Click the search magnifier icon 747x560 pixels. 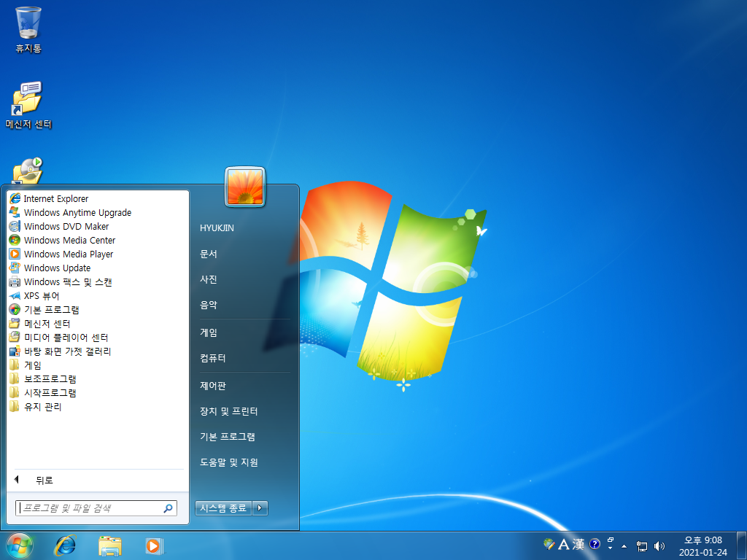pos(168,508)
